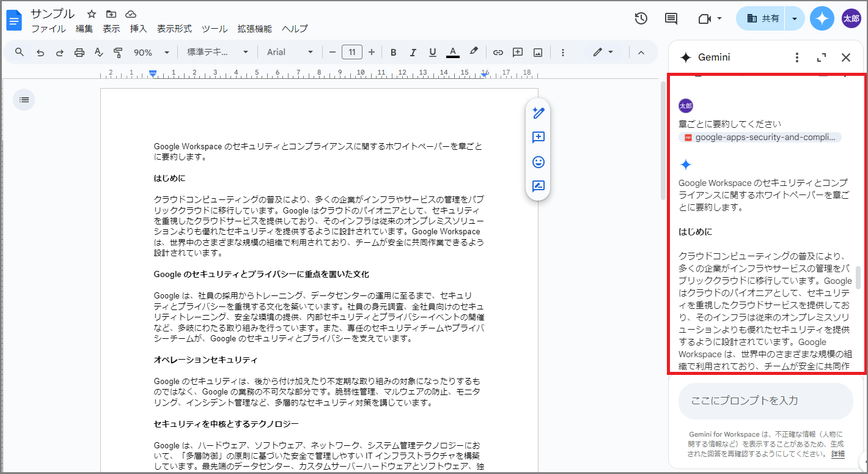Screen dimensions: 868x474
Task: Open the camera call dropdown arrow
Action: pyautogui.click(x=720, y=18)
